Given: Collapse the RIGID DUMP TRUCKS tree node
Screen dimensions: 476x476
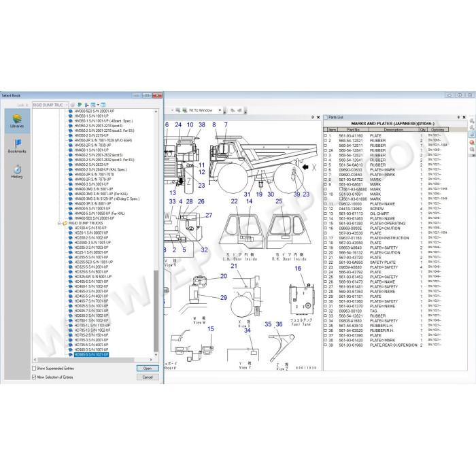Looking at the screenshot, I should [59, 223].
